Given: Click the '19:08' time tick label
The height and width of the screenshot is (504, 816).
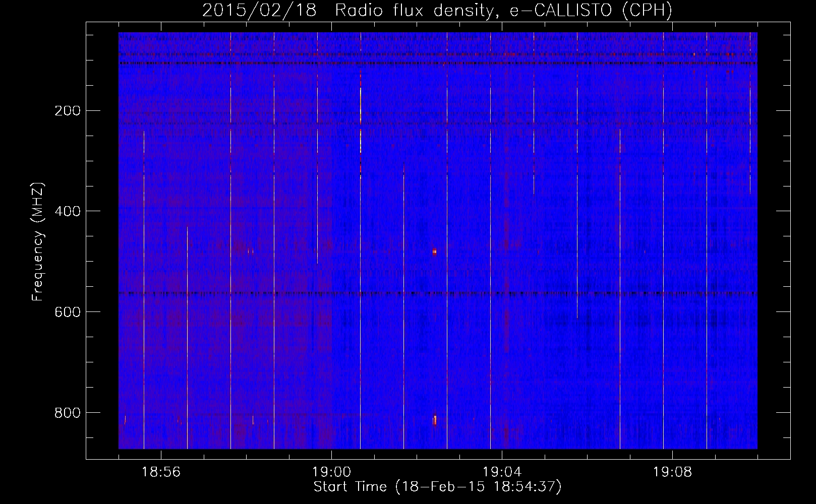Looking at the screenshot, I should [672, 472].
